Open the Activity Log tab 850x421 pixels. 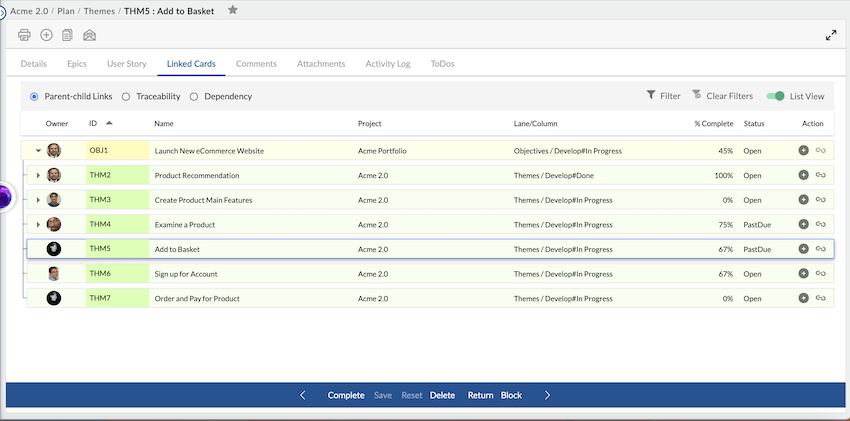click(x=388, y=63)
